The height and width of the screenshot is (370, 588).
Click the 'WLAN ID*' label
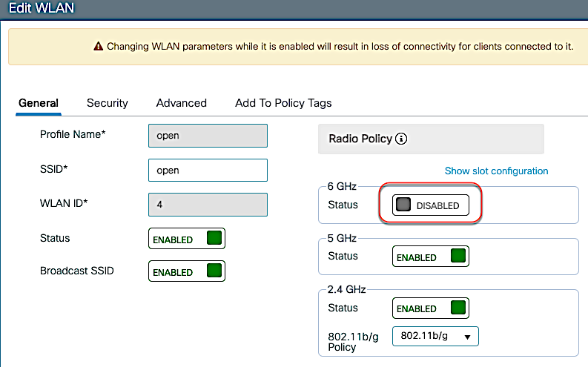64,203
